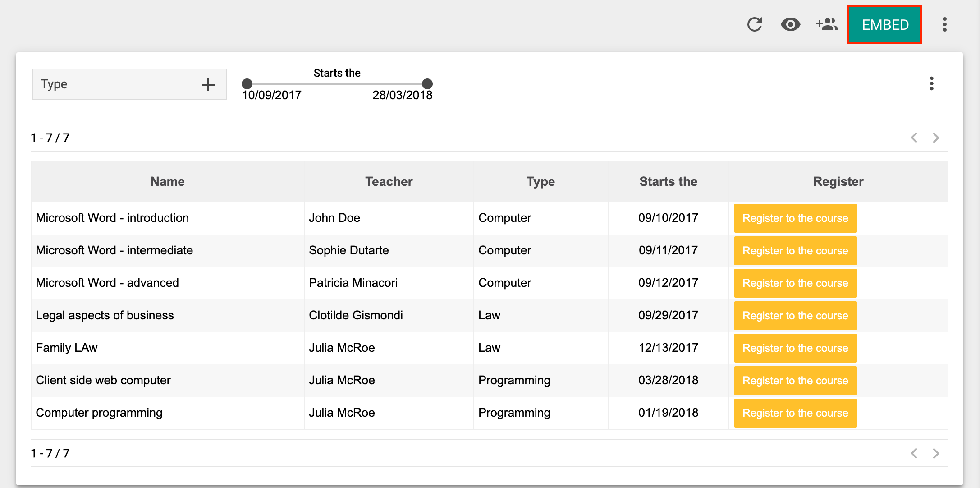Register to Computer programming course
This screenshot has width=980, height=488.
[795, 413]
